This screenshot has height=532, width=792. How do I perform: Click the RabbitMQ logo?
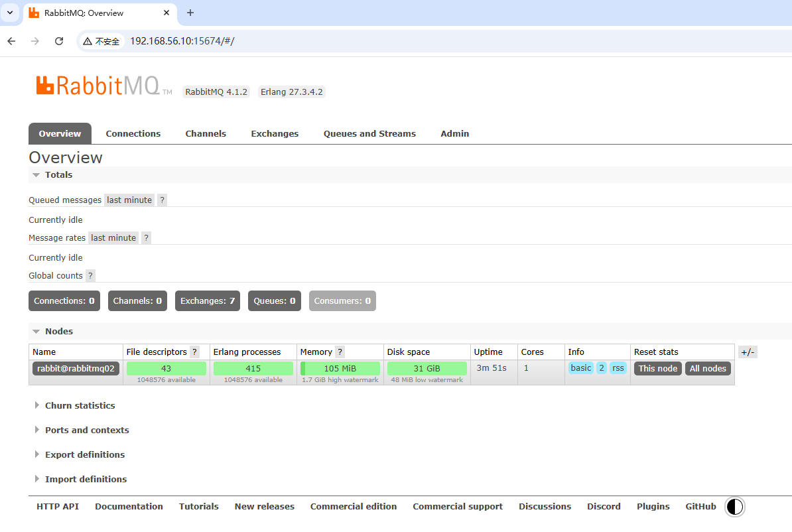103,86
